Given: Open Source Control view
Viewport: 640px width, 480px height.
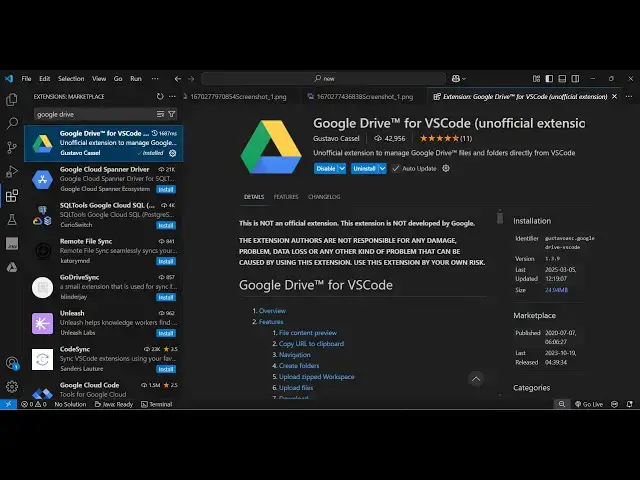Looking at the screenshot, I should [x=12, y=147].
